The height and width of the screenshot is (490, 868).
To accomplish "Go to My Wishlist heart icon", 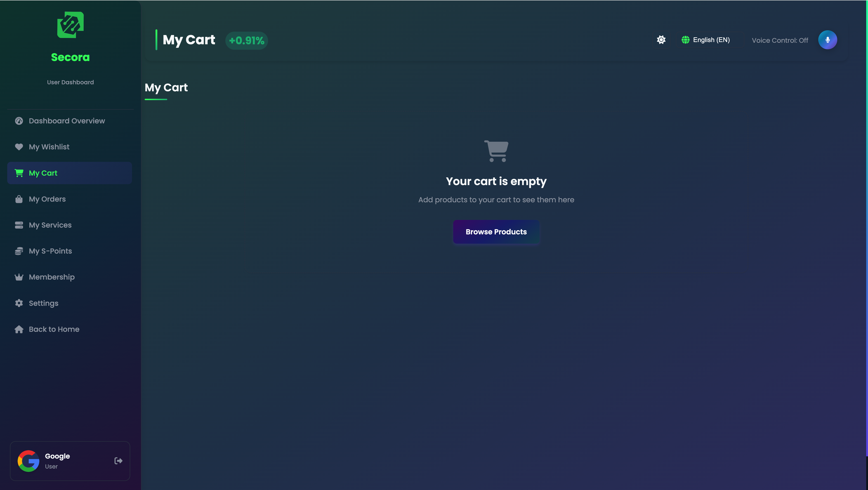I will click(19, 147).
